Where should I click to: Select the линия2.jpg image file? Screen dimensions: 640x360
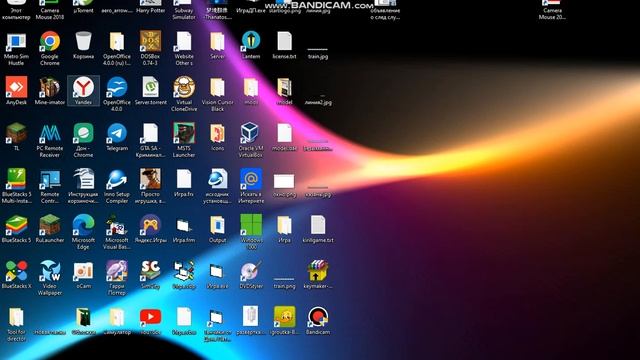[x=318, y=98]
